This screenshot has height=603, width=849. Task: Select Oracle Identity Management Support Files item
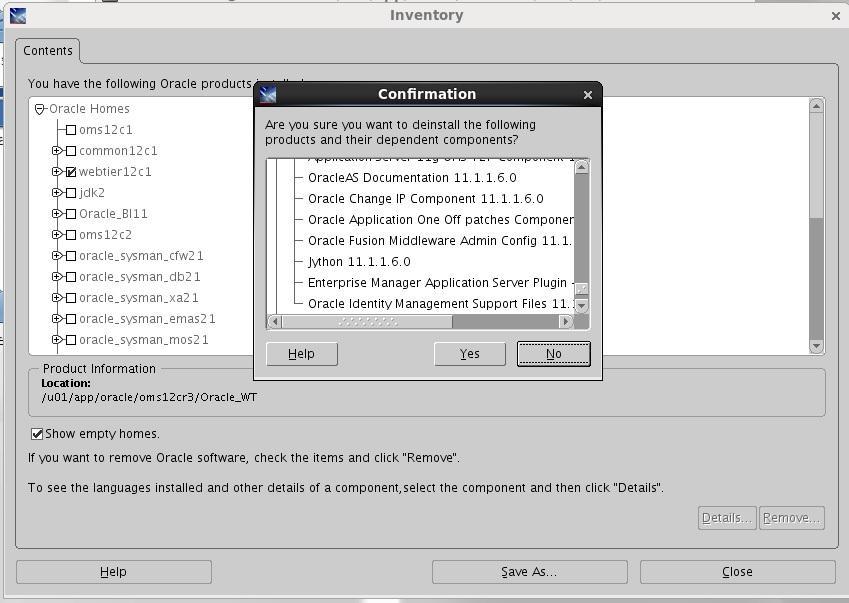tap(441, 304)
